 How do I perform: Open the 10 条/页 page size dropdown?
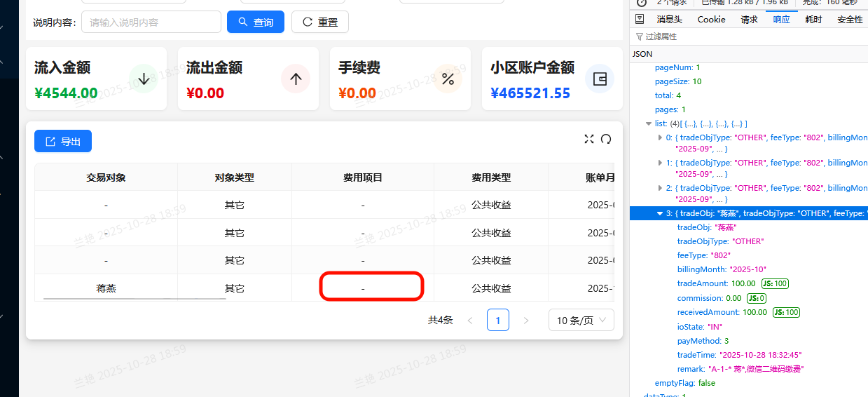(x=581, y=321)
